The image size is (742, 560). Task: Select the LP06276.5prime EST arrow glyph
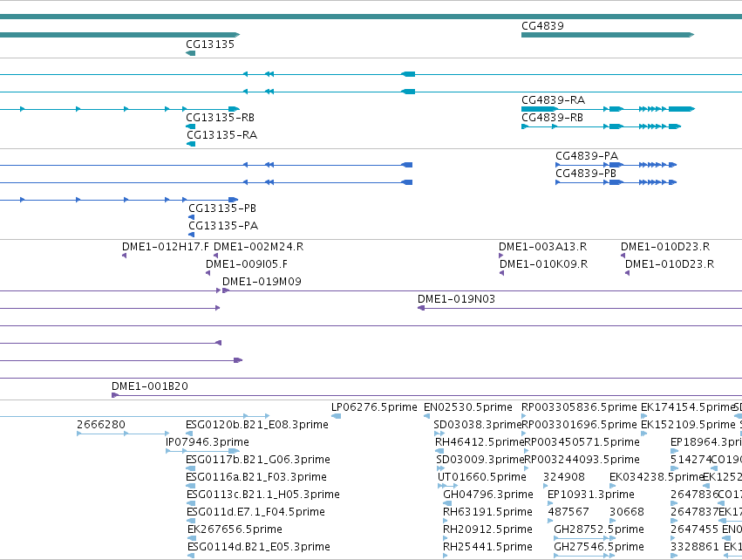[336, 416]
